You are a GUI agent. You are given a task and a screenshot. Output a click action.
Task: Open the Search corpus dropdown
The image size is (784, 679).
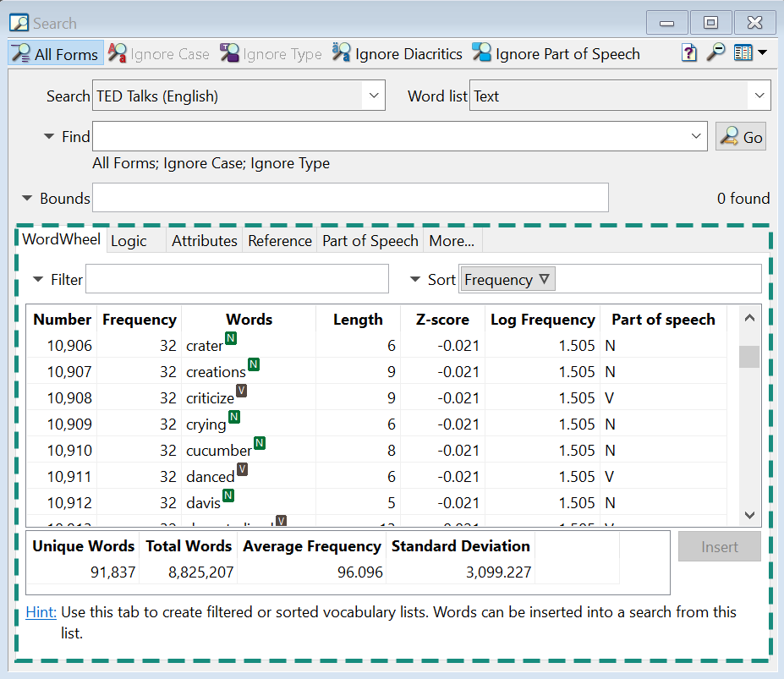click(373, 96)
